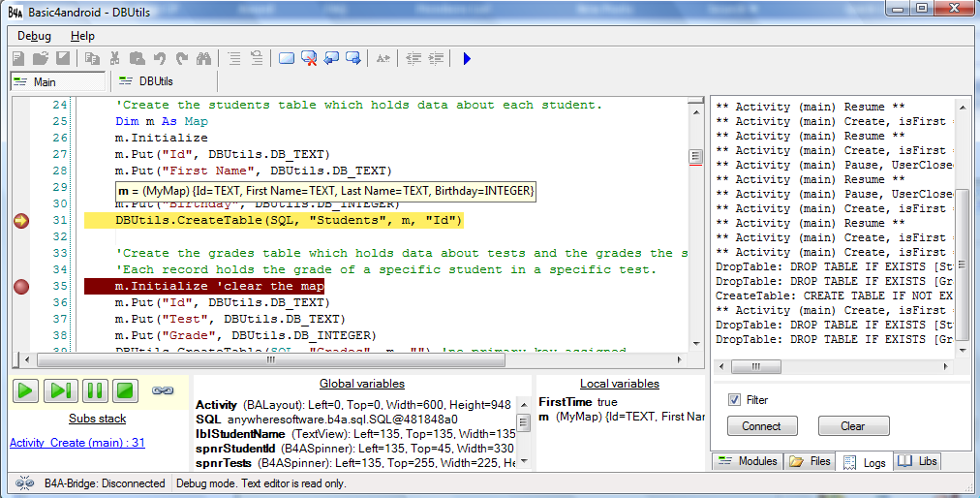Click the Connect button
Image resolution: width=980 pixels, height=498 pixels.
(x=761, y=426)
